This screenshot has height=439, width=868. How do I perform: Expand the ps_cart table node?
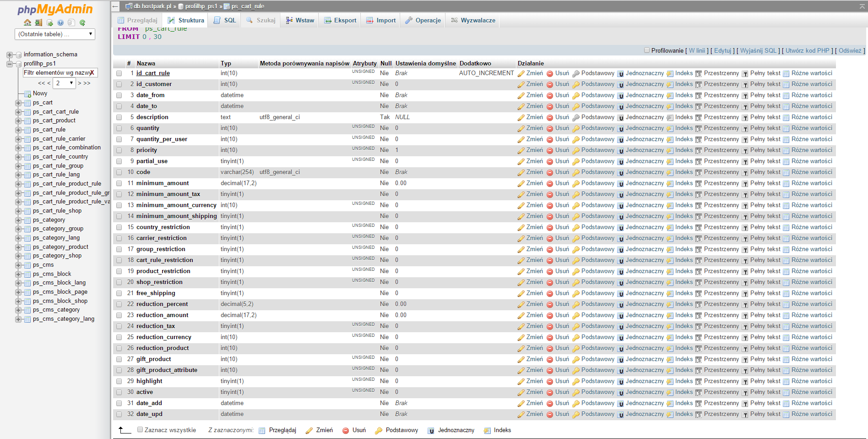click(18, 103)
